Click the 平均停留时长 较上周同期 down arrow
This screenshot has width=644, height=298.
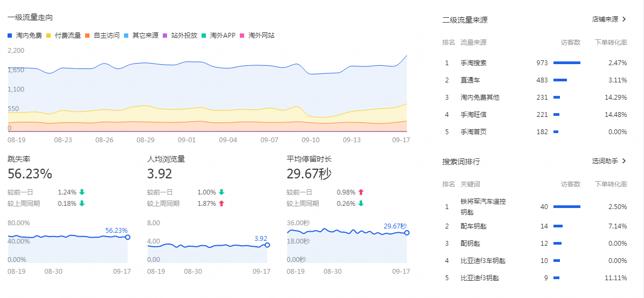361,204
